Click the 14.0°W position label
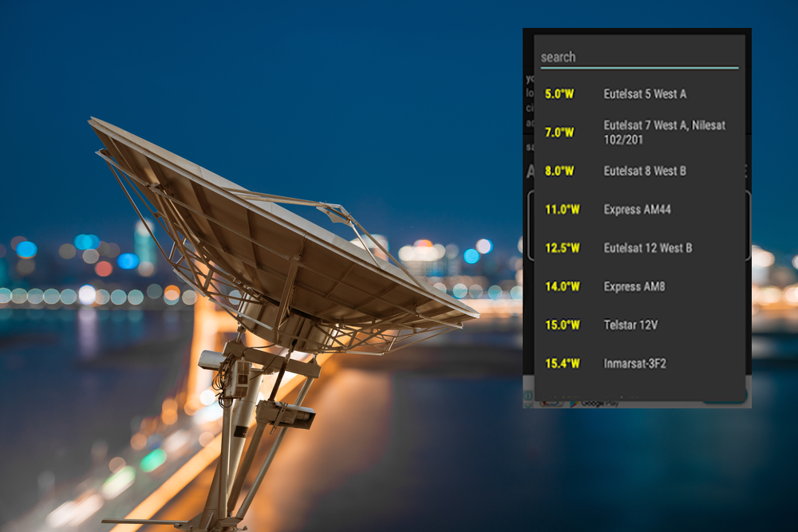 [x=563, y=287]
